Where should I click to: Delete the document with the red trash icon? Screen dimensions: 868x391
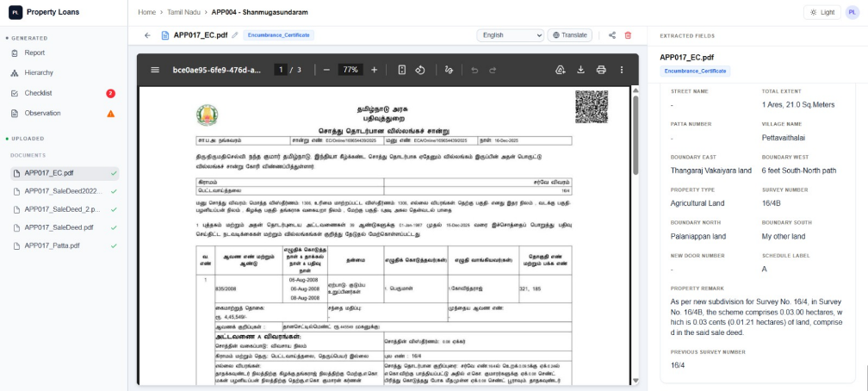(628, 35)
